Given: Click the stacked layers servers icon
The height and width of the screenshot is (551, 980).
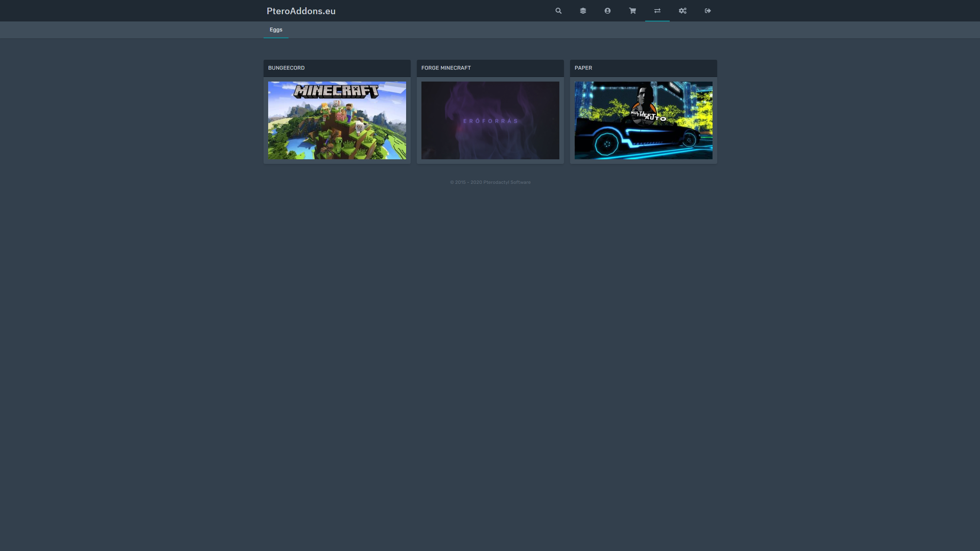Looking at the screenshot, I should (x=583, y=11).
